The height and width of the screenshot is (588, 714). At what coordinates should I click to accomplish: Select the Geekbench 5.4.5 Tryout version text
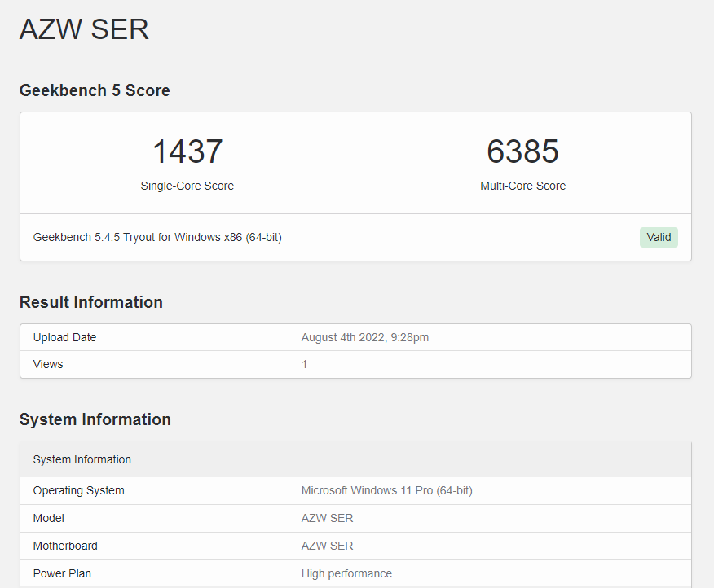[x=157, y=237]
